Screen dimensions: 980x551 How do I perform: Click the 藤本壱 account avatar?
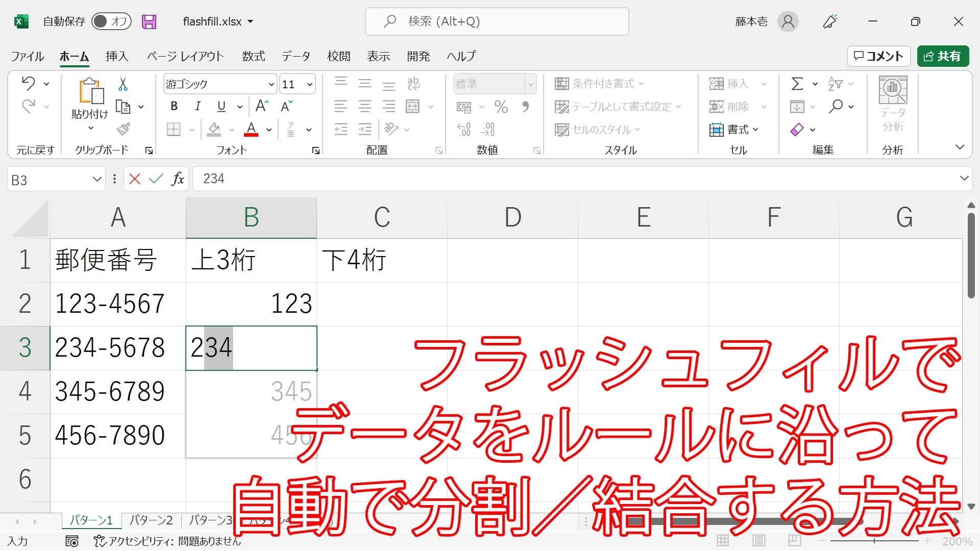pos(788,21)
